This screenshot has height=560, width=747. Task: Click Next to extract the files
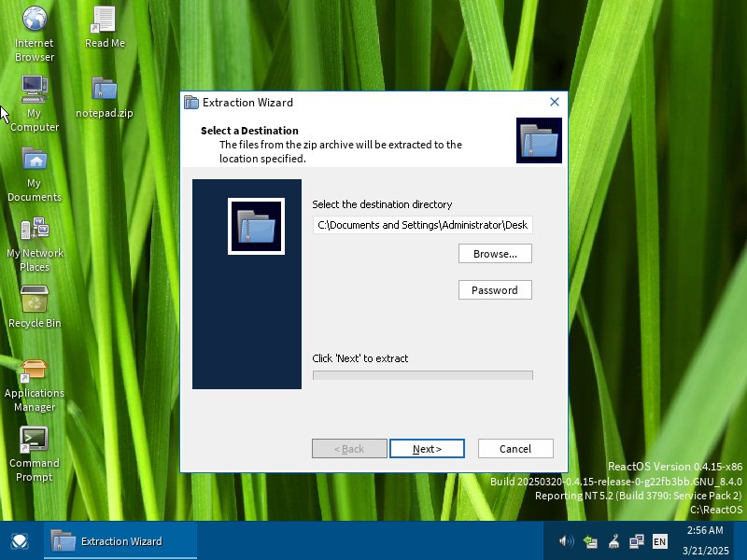[427, 448]
